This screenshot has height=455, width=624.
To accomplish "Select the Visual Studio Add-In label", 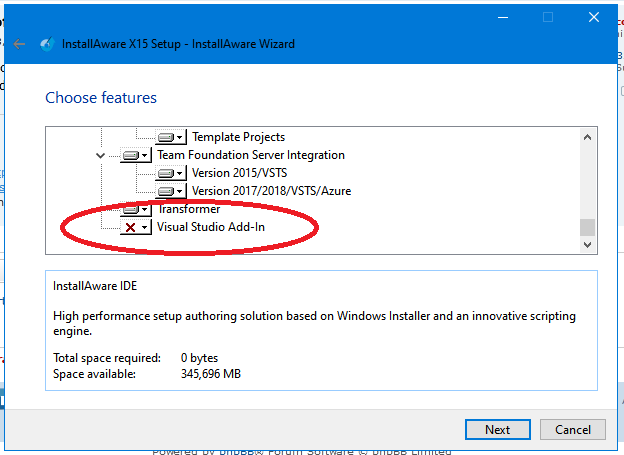I will 211,227.
